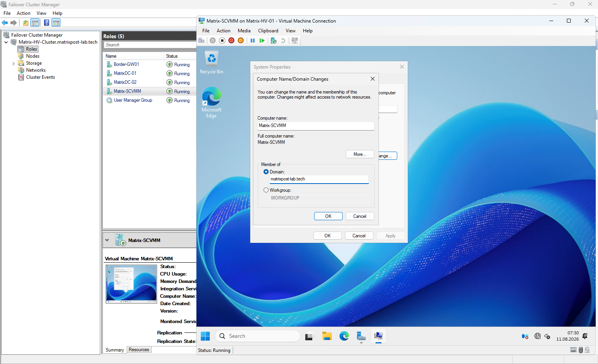Click the Up One Level folder icon

click(x=26, y=23)
